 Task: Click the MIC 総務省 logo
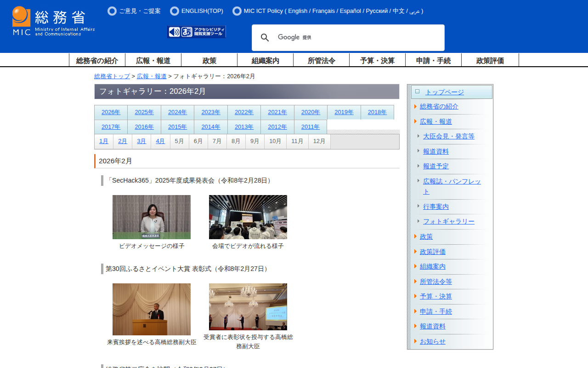(x=54, y=21)
